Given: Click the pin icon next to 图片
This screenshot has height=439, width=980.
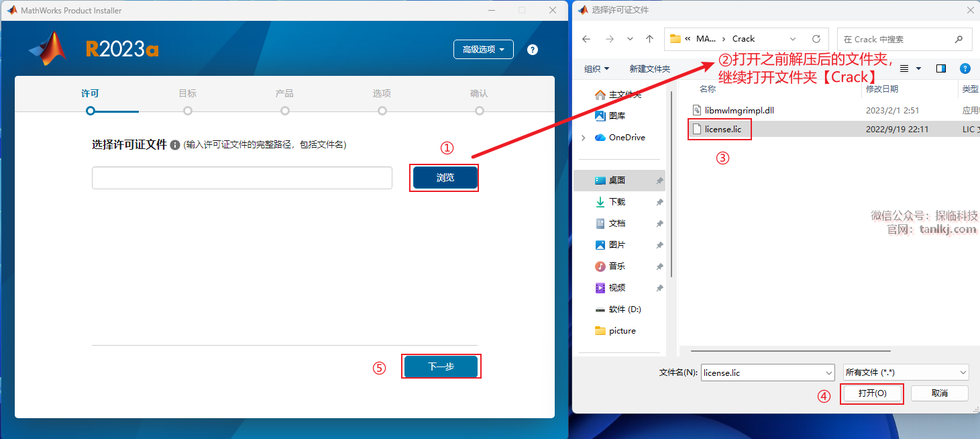Looking at the screenshot, I should 659,246.
